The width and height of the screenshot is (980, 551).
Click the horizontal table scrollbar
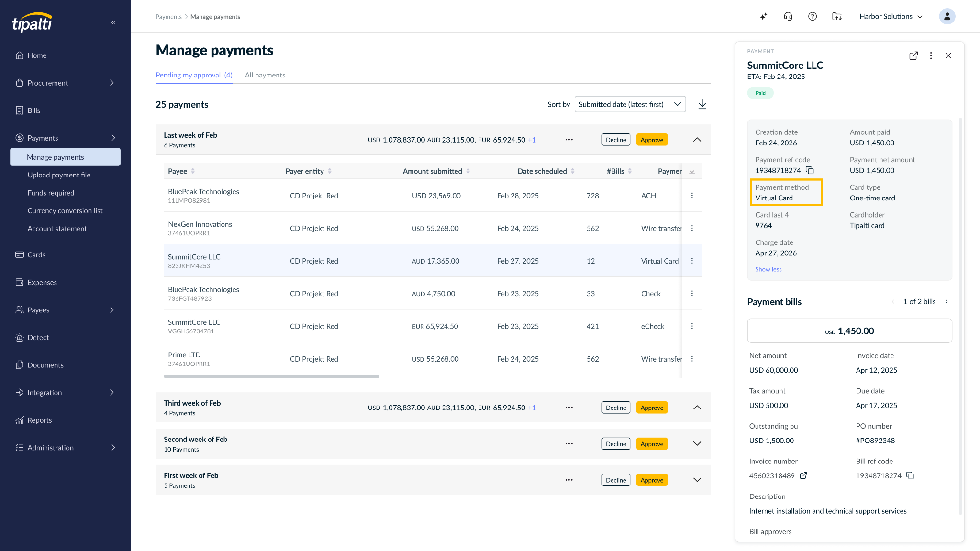(271, 376)
